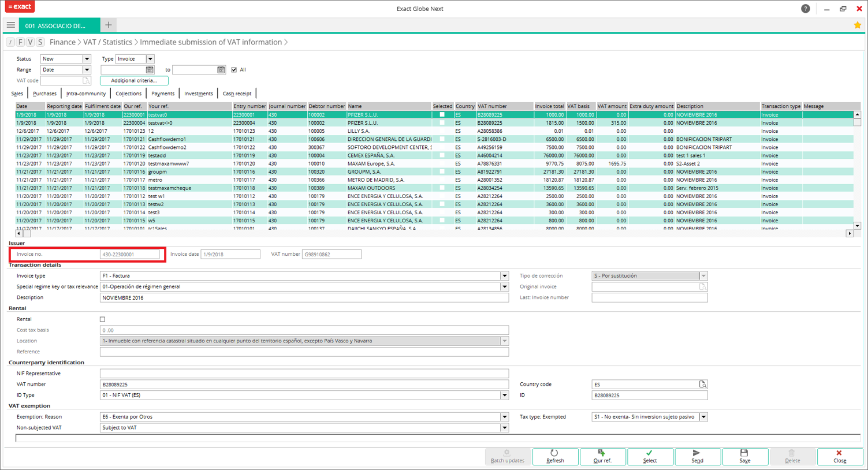Click the Exact logo in the title bar
The height and width of the screenshot is (470, 868).
(20, 6)
